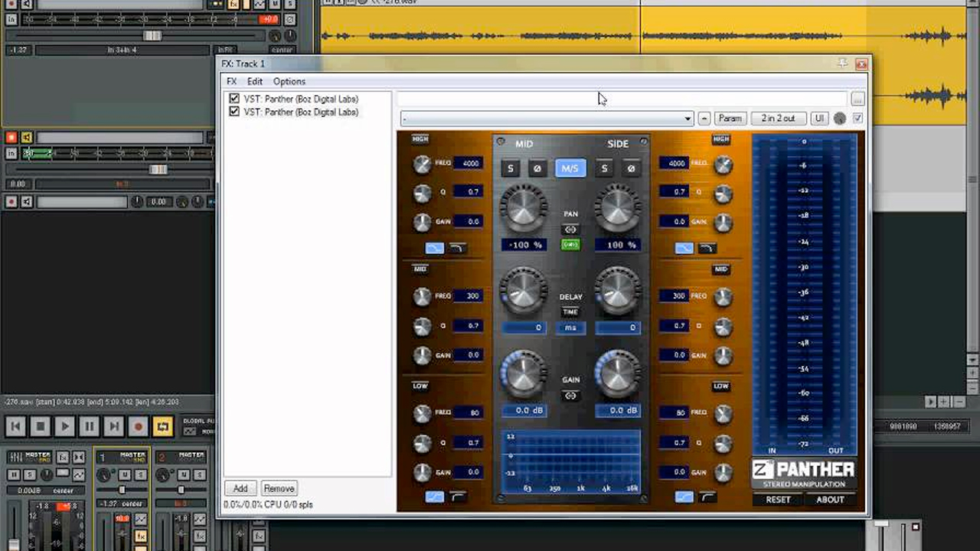Image resolution: width=980 pixels, height=551 pixels.
Task: Click the RESET button in Panther plugin
Action: pyautogui.click(x=778, y=500)
